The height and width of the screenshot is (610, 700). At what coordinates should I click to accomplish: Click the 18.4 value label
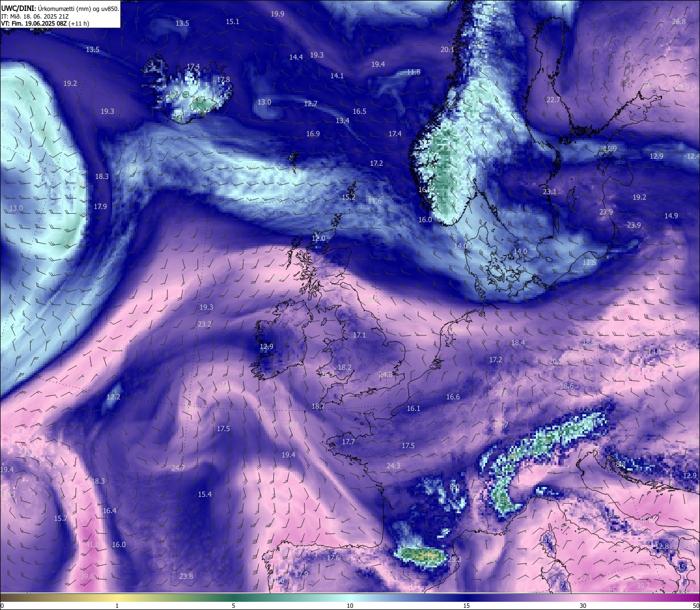(x=518, y=342)
